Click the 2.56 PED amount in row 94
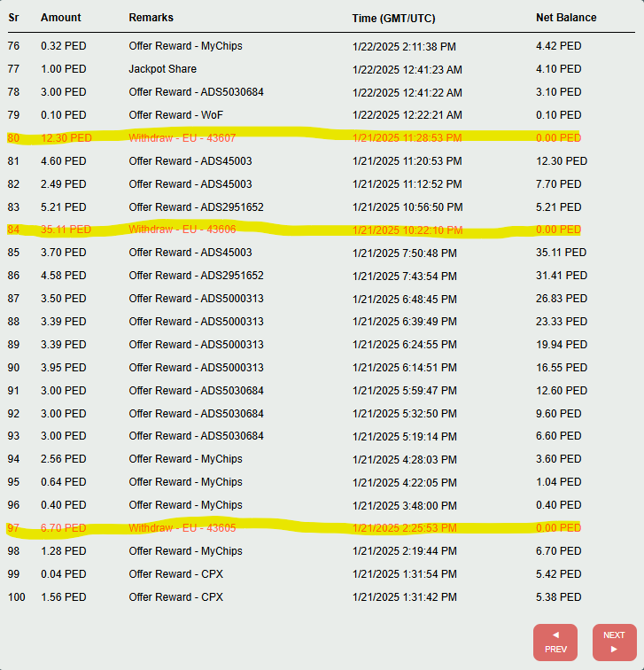The image size is (644, 670). coord(64,459)
